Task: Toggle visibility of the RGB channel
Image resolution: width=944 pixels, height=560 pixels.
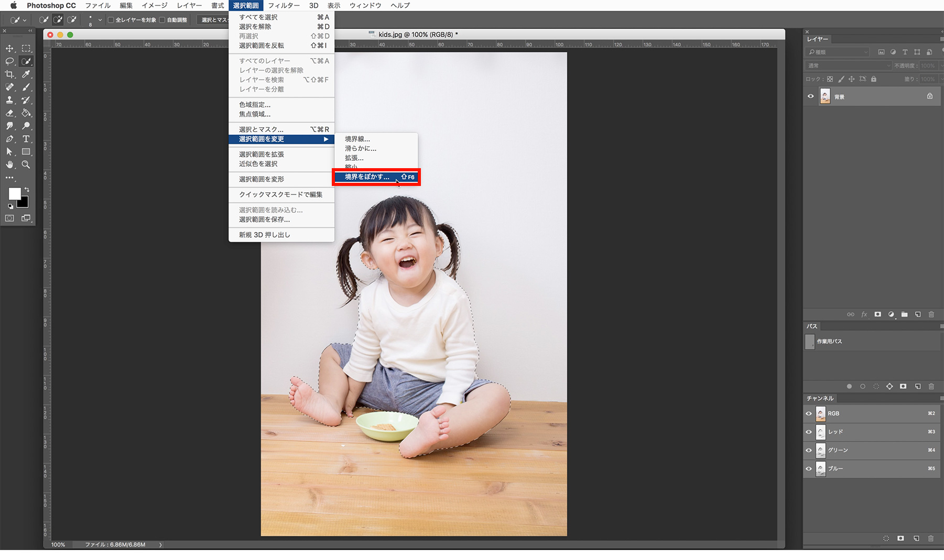Action: point(809,413)
